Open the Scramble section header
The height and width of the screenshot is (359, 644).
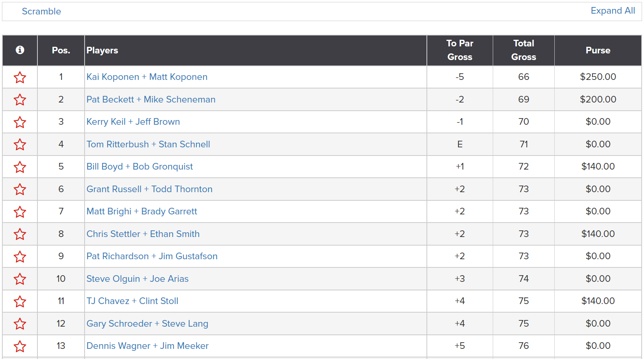pyautogui.click(x=41, y=11)
